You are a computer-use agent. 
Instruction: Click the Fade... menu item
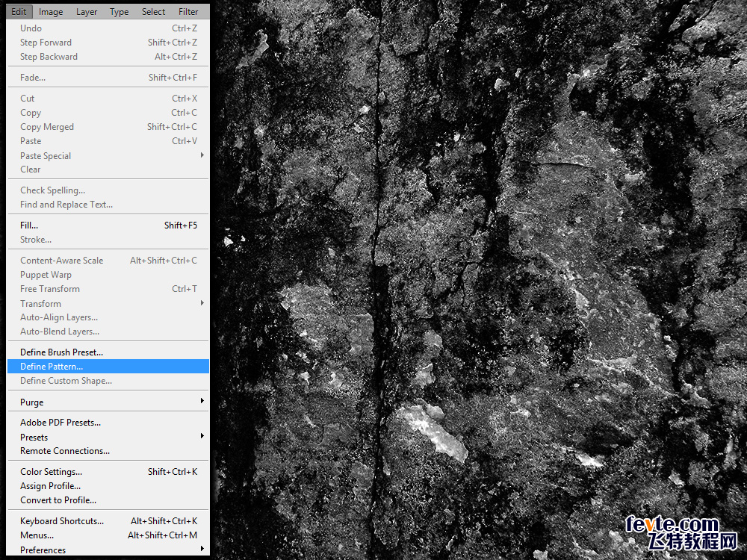pos(108,78)
